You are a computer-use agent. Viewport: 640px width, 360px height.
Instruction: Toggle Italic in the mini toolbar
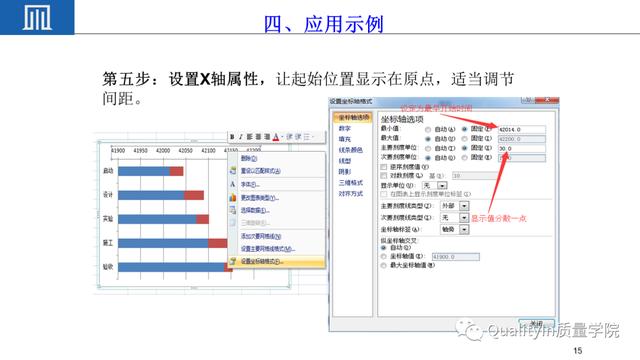coord(240,137)
